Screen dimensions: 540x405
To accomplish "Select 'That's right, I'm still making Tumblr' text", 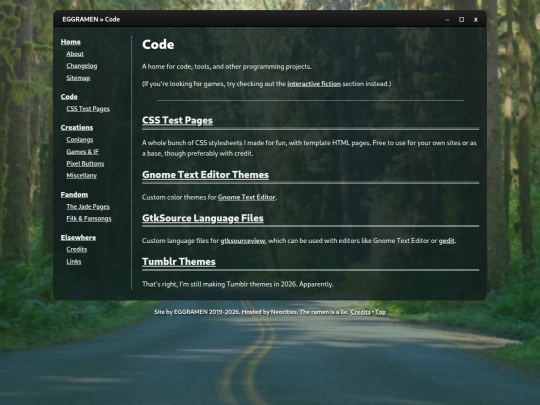I will pos(238,284).
